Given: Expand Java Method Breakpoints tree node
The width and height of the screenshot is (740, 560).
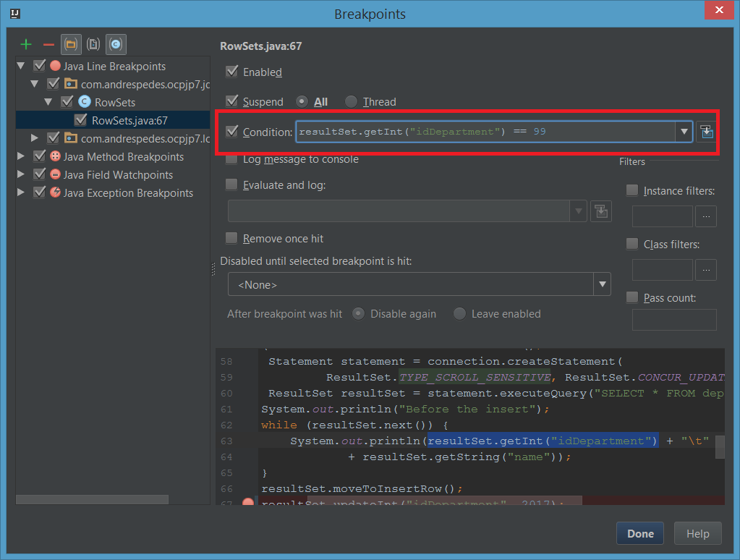Looking at the screenshot, I should (x=21, y=157).
